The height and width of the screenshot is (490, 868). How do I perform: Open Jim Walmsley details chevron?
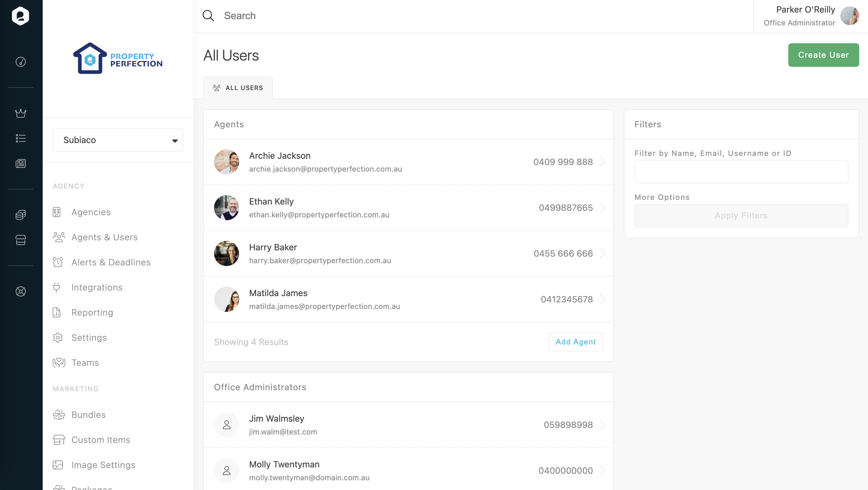coord(603,425)
